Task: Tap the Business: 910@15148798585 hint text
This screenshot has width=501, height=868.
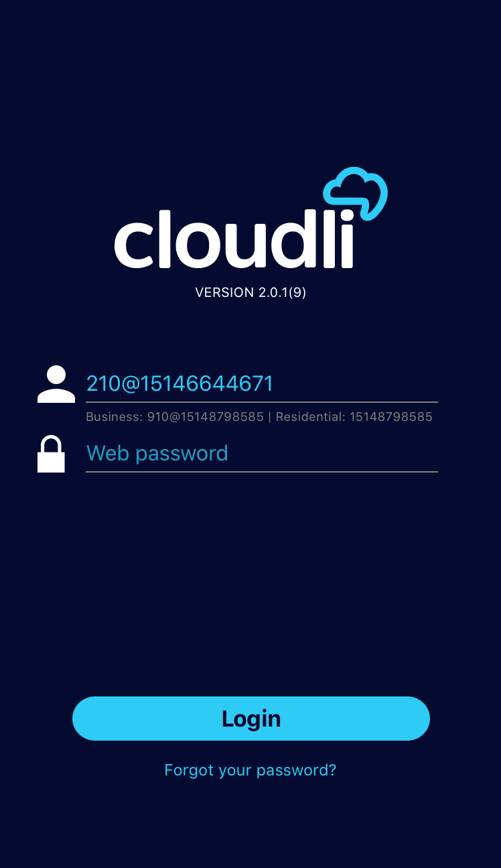Action: point(175,417)
